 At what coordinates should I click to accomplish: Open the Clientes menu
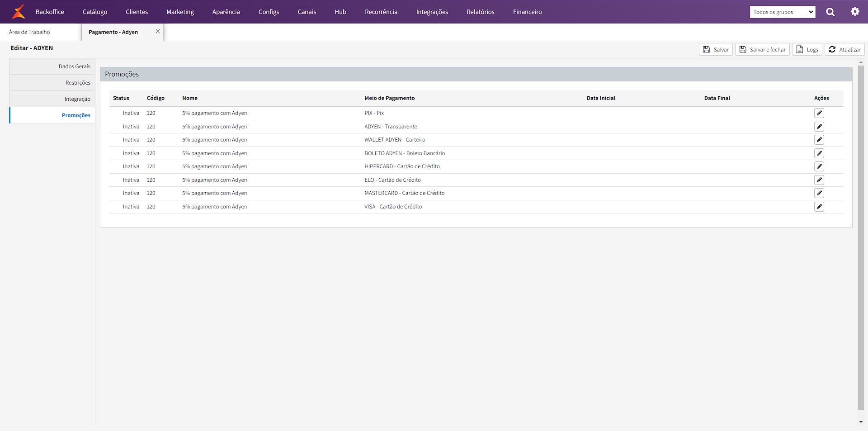pyautogui.click(x=137, y=12)
